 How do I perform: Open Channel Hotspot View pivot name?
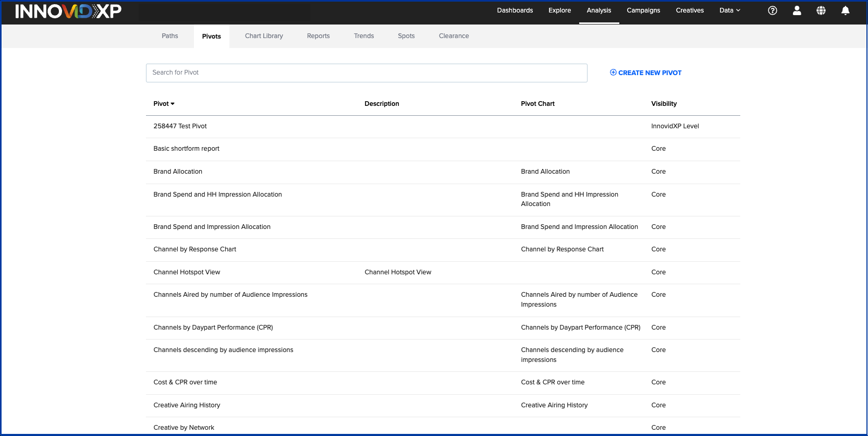click(187, 272)
